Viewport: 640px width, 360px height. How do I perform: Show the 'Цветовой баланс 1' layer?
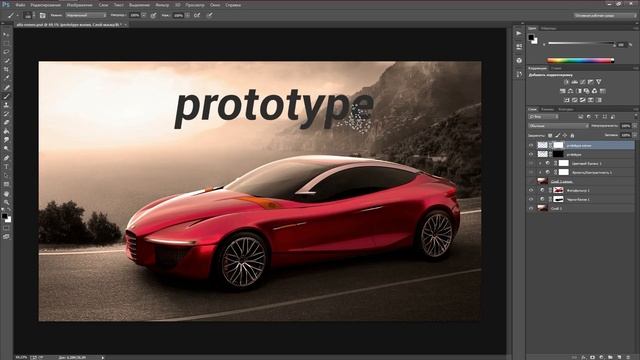tap(531, 163)
